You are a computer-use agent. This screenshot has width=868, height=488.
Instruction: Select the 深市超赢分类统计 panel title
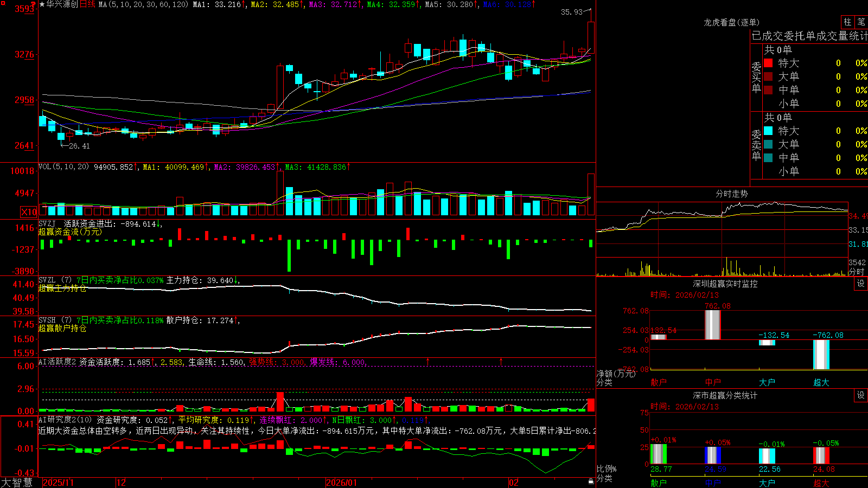point(725,395)
